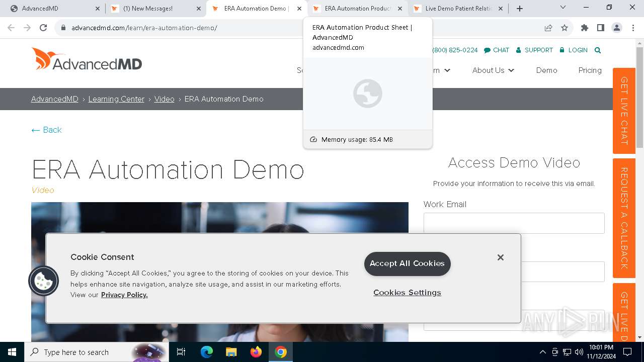Click the browser address bar URL
The width and height of the screenshot is (644, 362).
[144, 28]
